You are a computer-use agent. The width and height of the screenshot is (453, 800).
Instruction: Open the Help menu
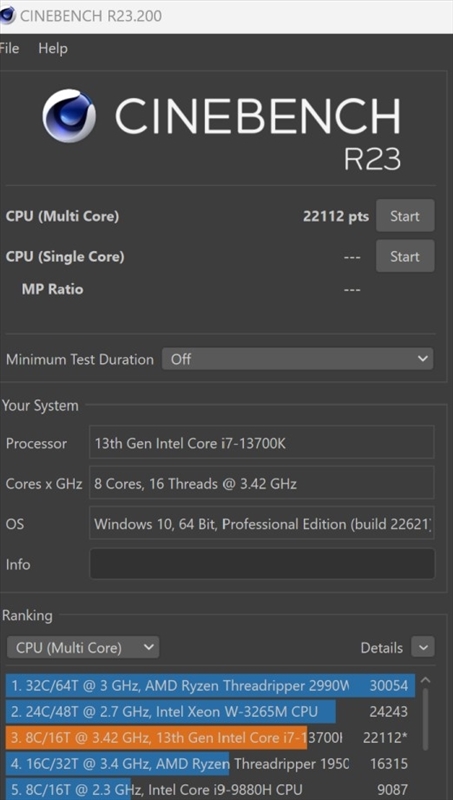coord(53,48)
